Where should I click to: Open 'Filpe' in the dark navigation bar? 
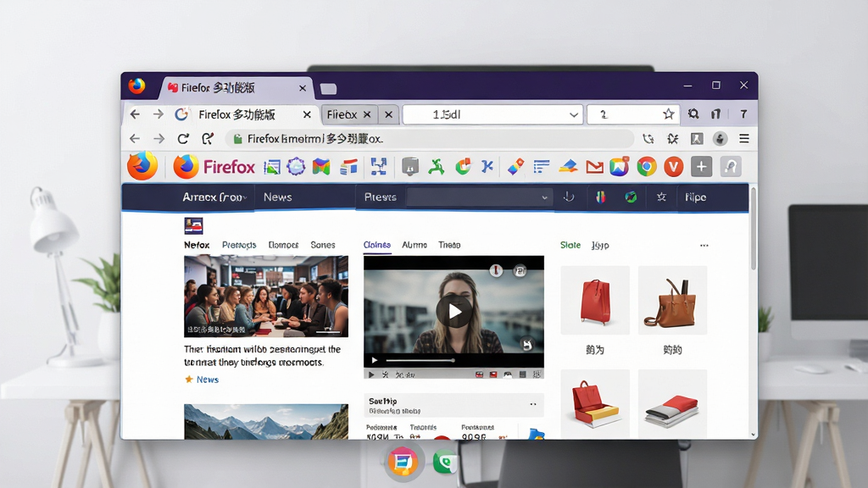[695, 197]
